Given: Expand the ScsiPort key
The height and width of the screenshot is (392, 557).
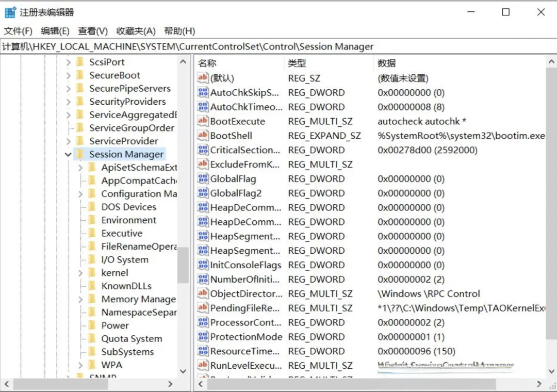Looking at the screenshot, I should [68, 62].
